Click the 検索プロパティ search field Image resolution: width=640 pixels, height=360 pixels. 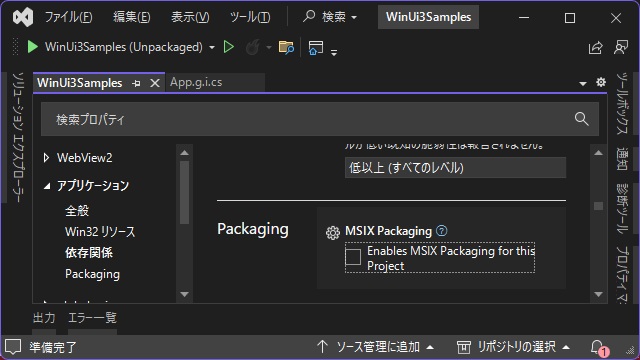(320, 119)
